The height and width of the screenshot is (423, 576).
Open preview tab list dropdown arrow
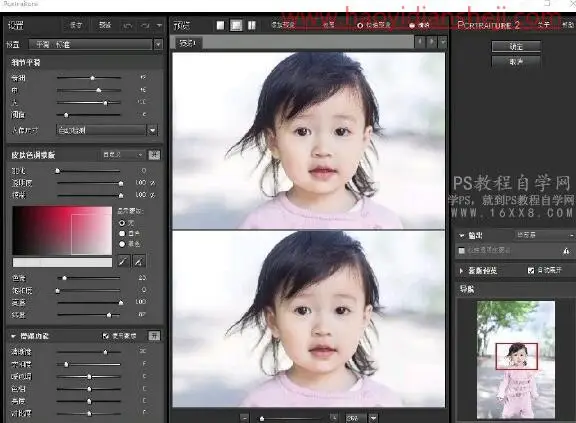pos(443,42)
